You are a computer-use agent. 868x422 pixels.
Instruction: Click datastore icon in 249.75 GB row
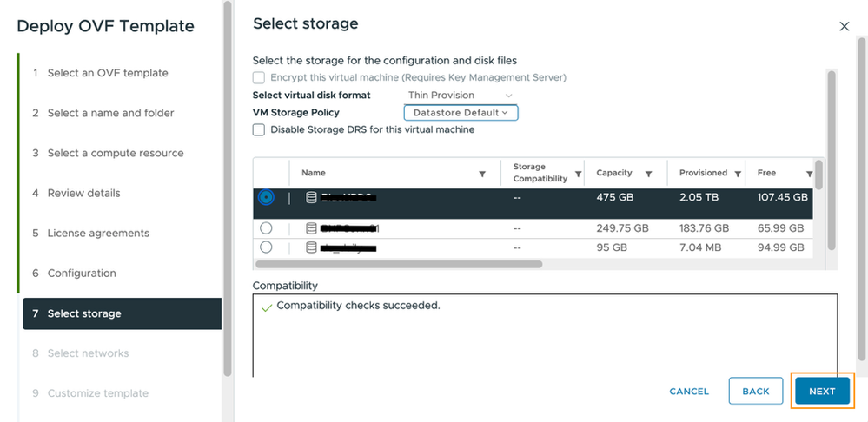[311, 228]
